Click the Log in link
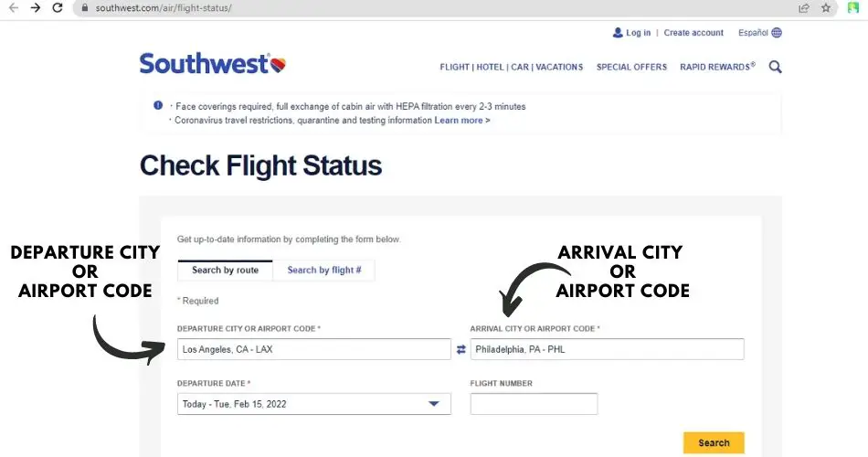This screenshot has height=457, width=868. click(x=638, y=33)
